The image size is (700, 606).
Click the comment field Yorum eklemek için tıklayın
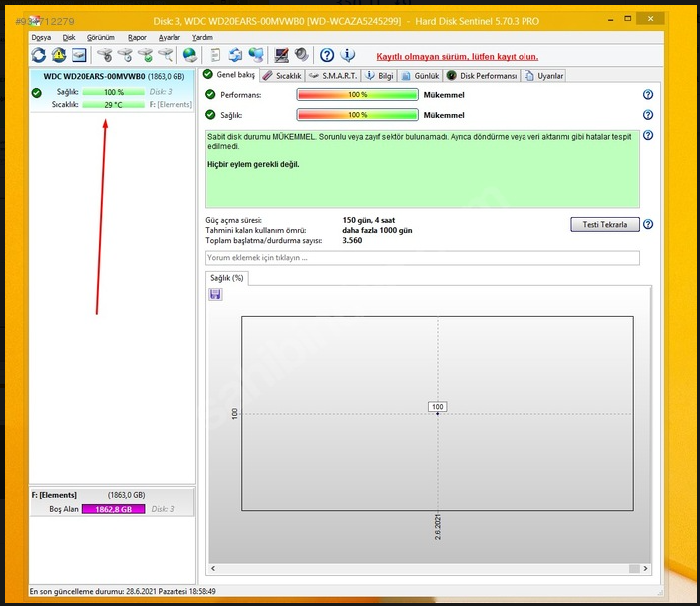pyautogui.click(x=423, y=258)
